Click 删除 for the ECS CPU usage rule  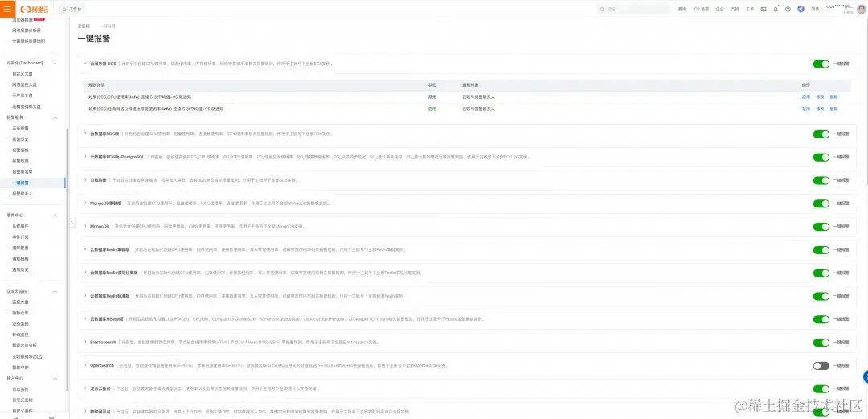click(x=833, y=97)
